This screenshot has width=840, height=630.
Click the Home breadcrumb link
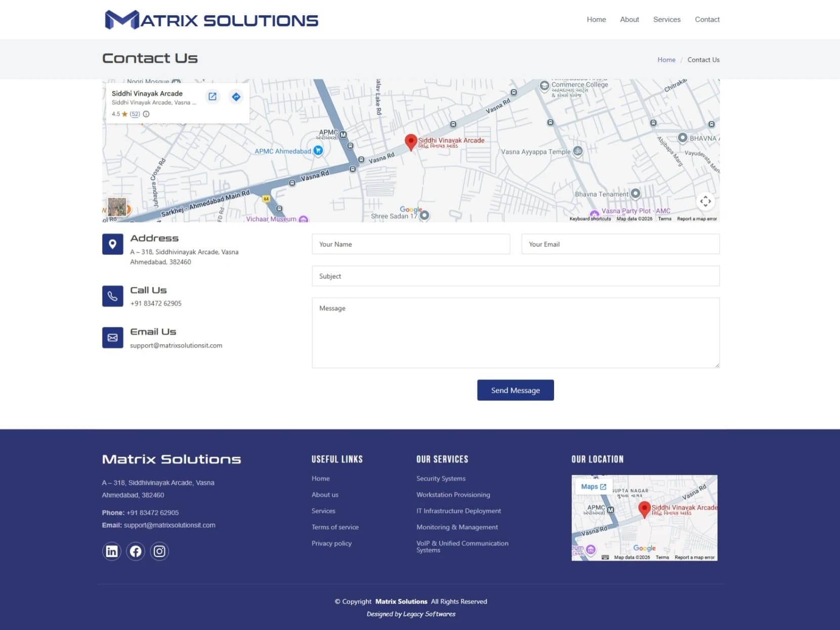click(666, 60)
